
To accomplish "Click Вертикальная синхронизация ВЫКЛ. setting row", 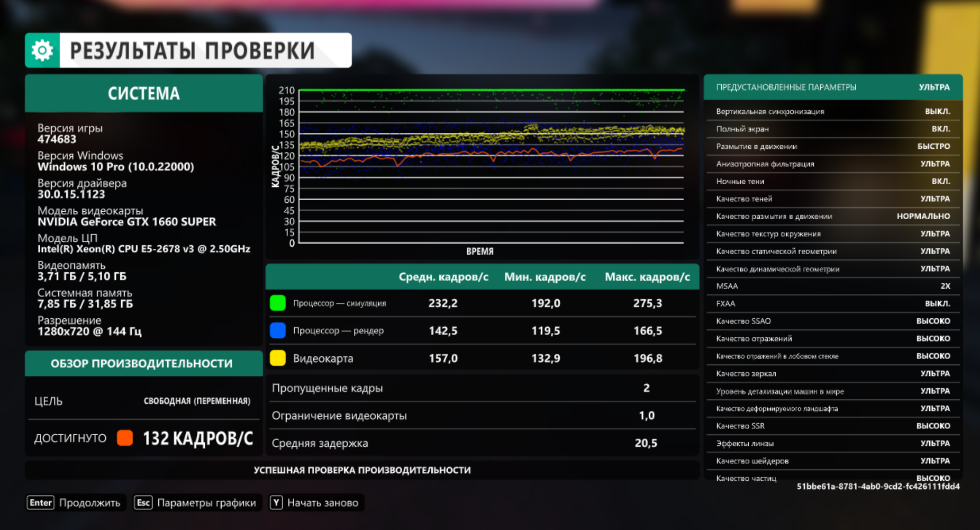I will (x=833, y=111).
